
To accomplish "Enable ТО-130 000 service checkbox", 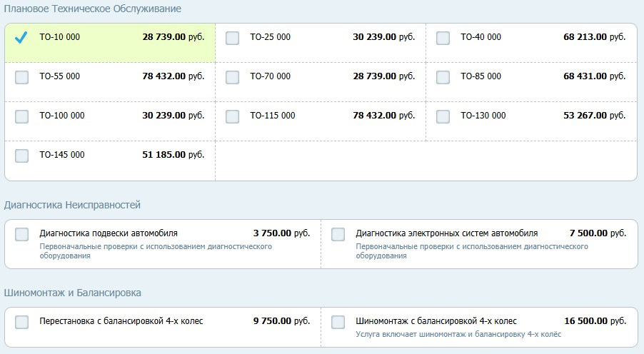I will click(443, 116).
